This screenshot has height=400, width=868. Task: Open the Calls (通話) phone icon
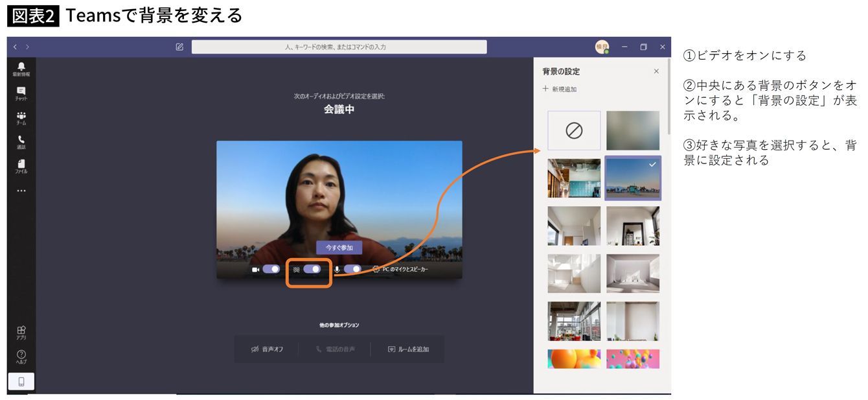tap(21, 141)
